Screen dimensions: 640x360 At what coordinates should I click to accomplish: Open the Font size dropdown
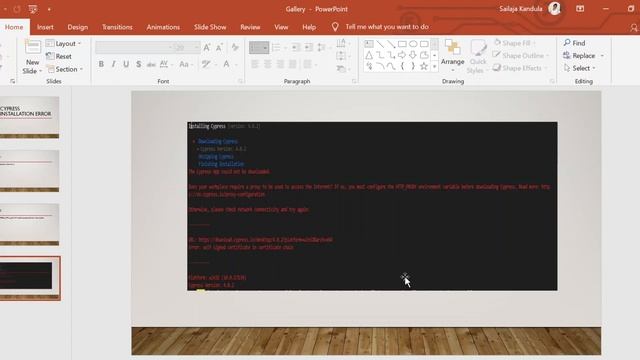[x=196, y=48]
